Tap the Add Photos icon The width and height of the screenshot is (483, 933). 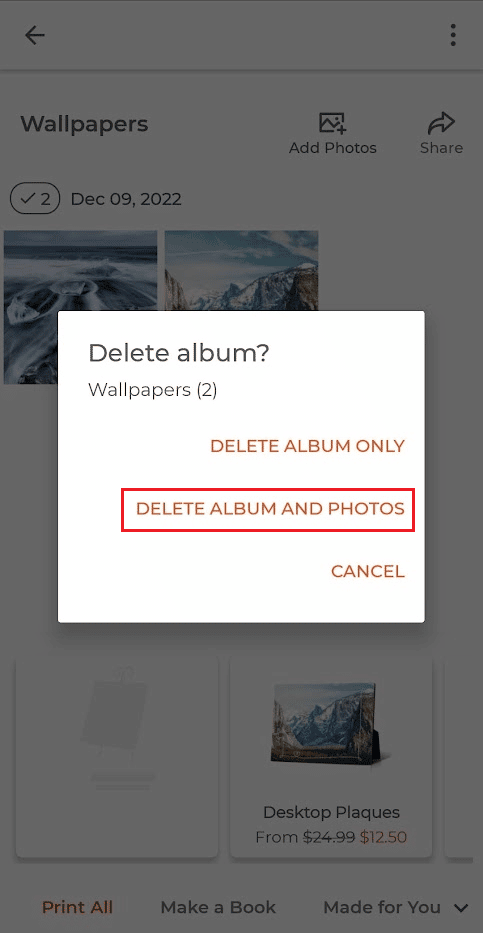(x=333, y=123)
